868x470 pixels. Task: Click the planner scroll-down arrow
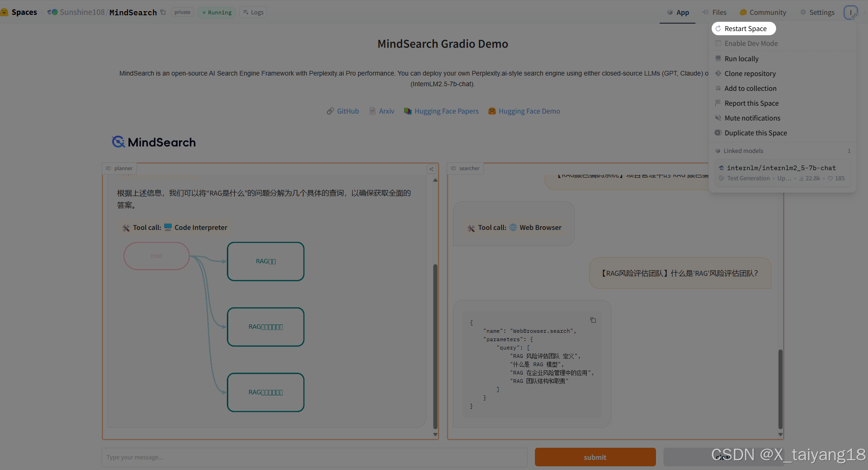[435, 435]
